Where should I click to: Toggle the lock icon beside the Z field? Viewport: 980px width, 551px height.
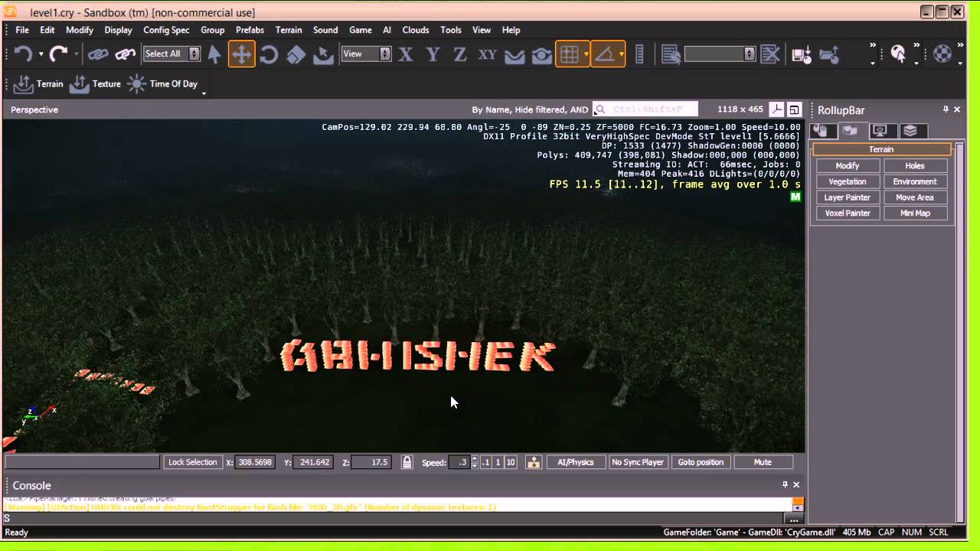(407, 462)
